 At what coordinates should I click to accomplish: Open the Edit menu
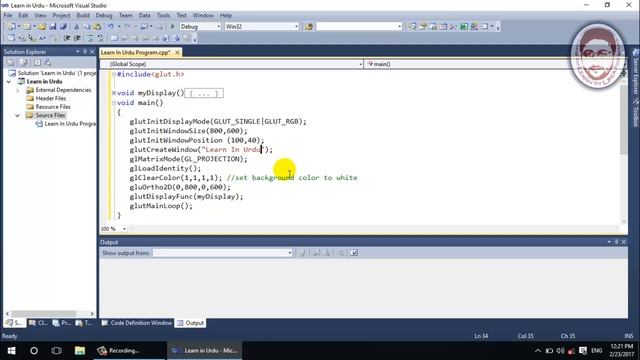pyautogui.click(x=23, y=16)
